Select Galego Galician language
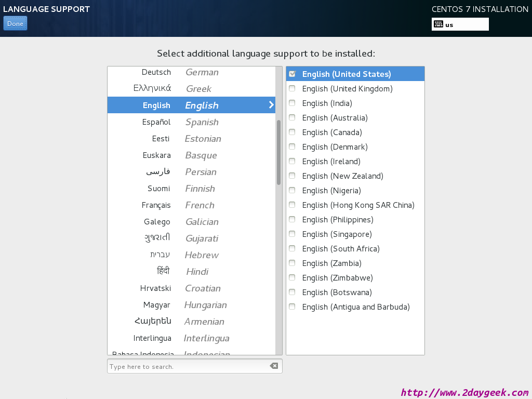This screenshot has height=399, width=532. [191, 221]
